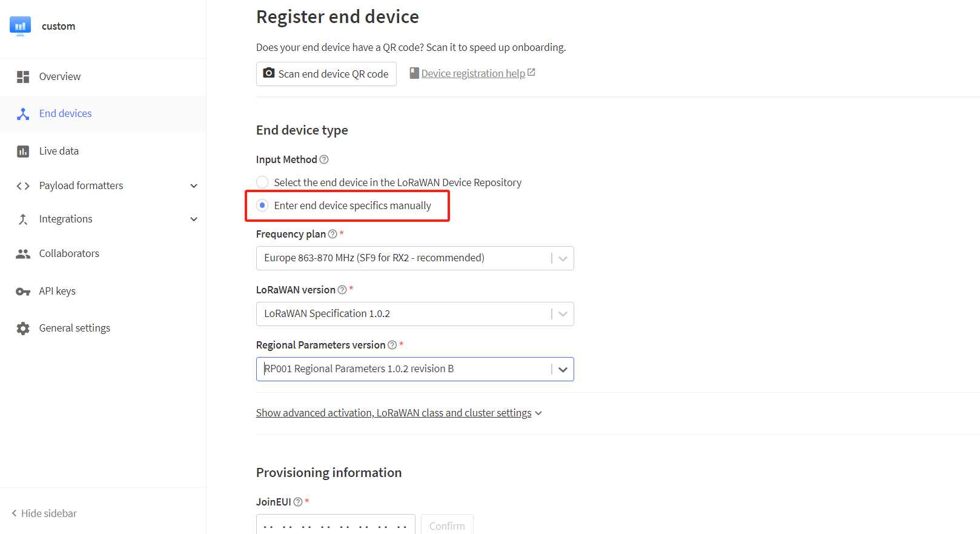The width and height of the screenshot is (980, 534).
Task: Click the custom application logo icon
Action: tap(20, 26)
